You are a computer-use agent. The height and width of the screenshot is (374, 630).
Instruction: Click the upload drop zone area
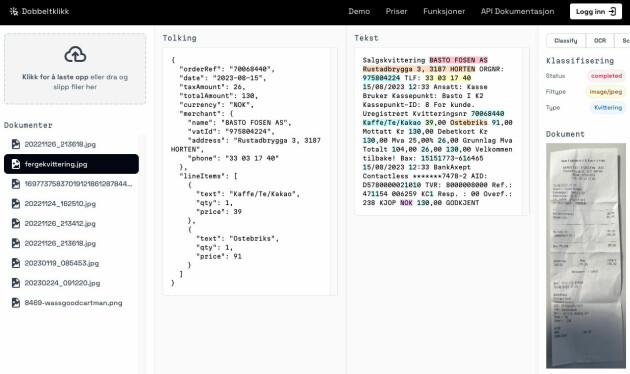(x=75, y=69)
